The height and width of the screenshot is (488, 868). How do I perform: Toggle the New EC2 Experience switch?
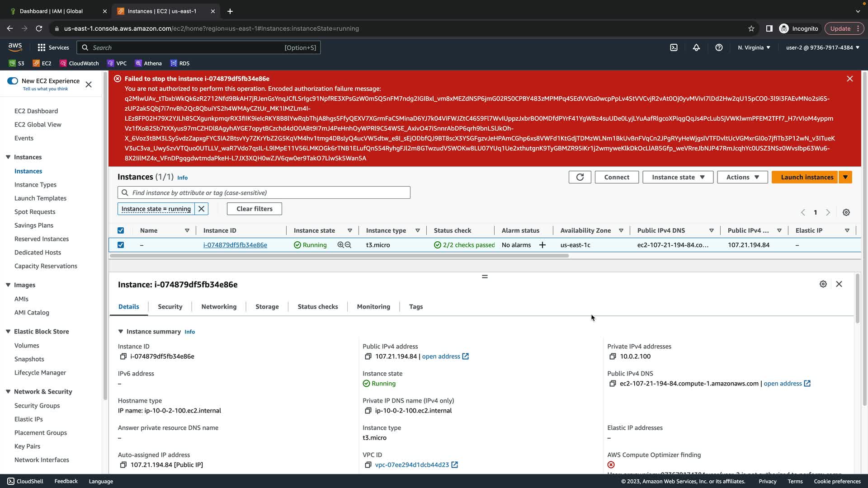13,81
